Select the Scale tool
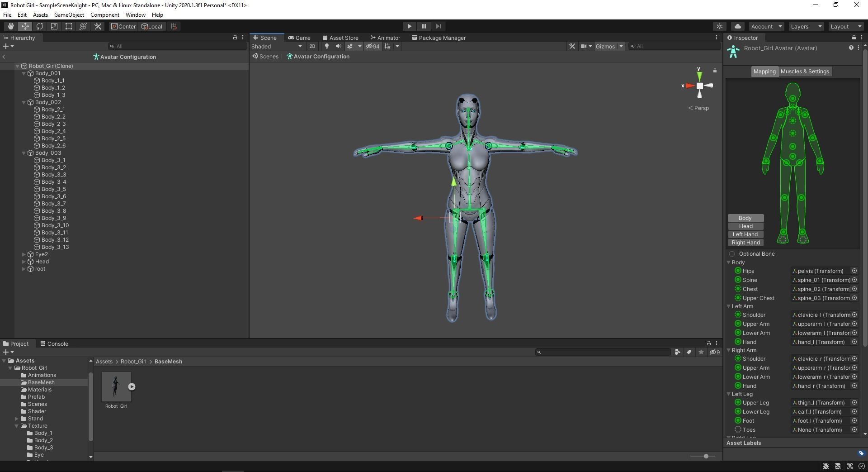Viewport: 868px width, 472px height. (x=54, y=26)
